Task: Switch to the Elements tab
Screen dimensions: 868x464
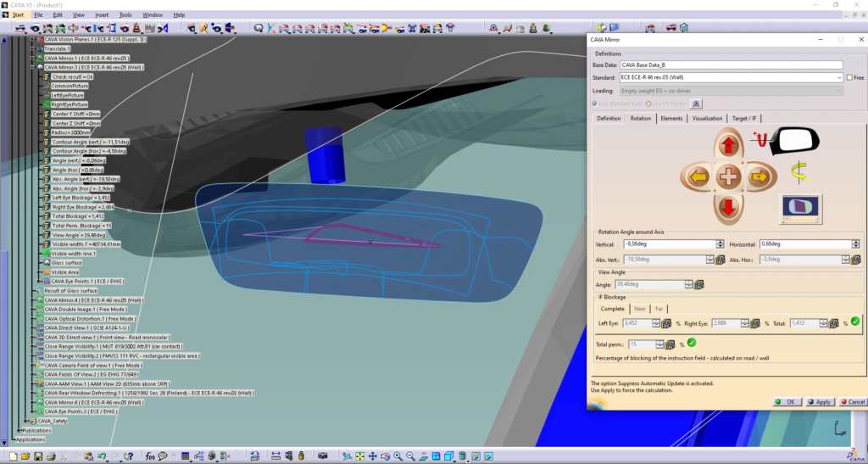Action: click(x=671, y=119)
